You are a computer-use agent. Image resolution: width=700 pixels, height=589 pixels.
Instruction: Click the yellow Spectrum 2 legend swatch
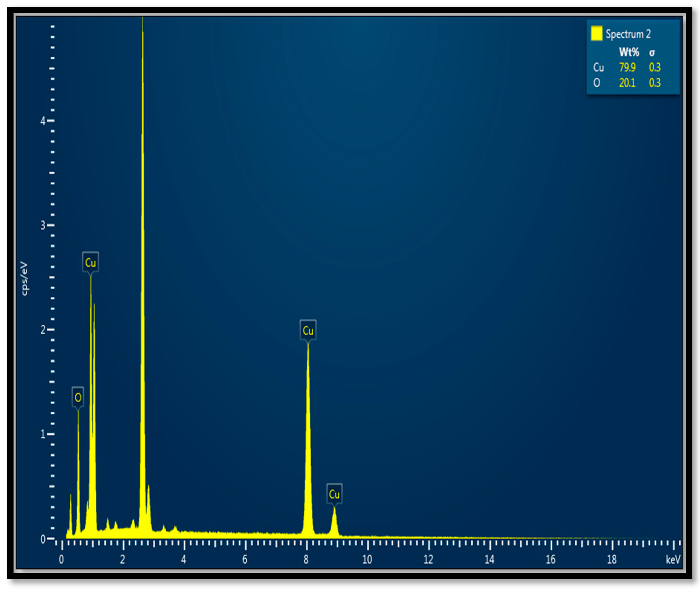(x=597, y=33)
